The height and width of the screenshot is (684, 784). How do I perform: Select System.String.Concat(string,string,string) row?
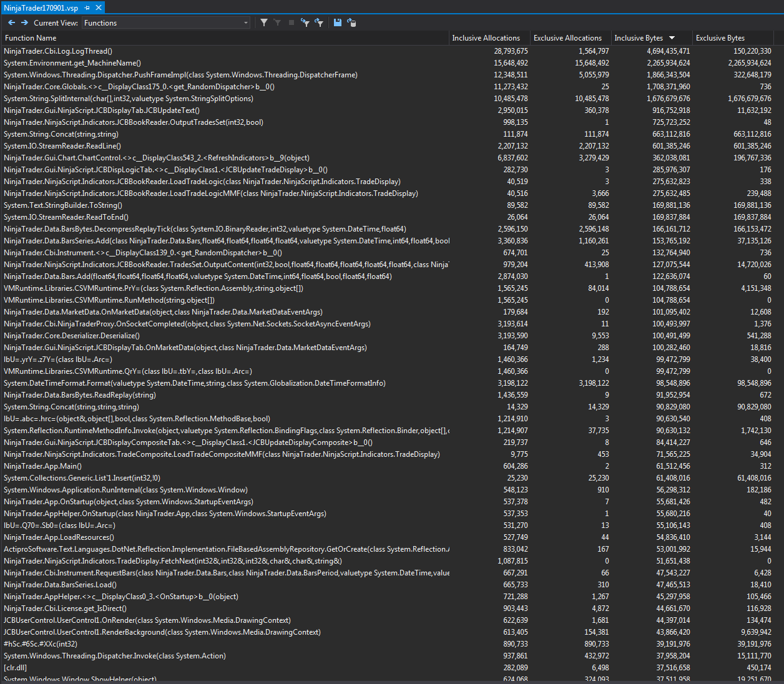[387, 407]
